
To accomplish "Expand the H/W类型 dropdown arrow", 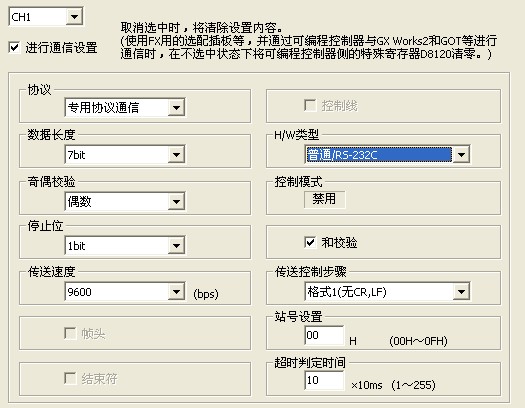I will click(461, 155).
